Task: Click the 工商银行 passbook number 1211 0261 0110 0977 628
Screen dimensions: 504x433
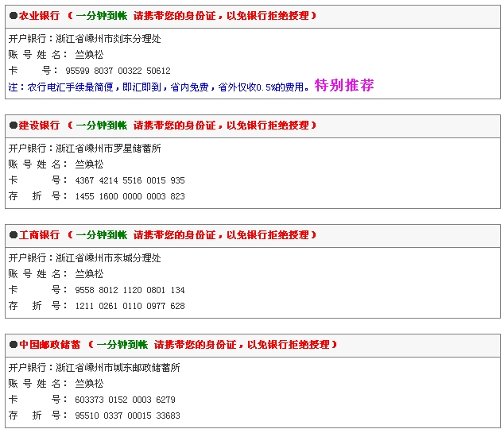Action: (x=130, y=306)
